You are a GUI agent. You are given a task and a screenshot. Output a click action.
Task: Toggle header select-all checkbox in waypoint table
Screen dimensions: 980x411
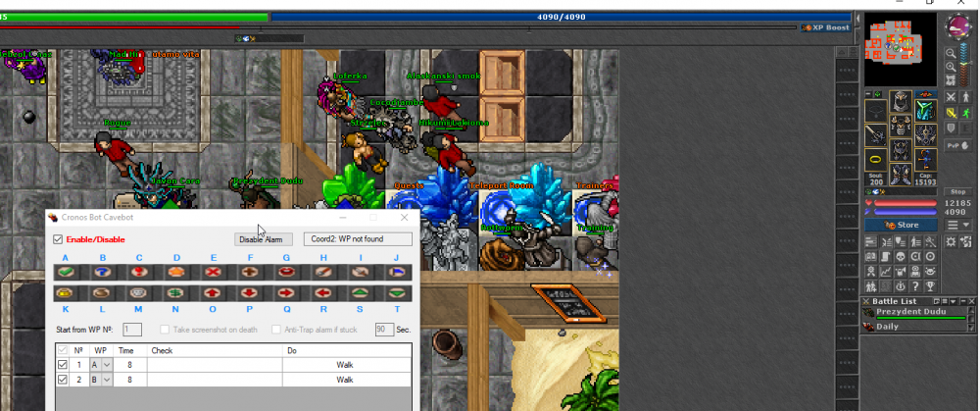click(x=63, y=350)
